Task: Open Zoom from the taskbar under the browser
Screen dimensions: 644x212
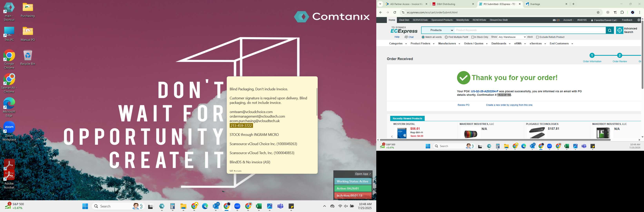Action: pos(550,146)
